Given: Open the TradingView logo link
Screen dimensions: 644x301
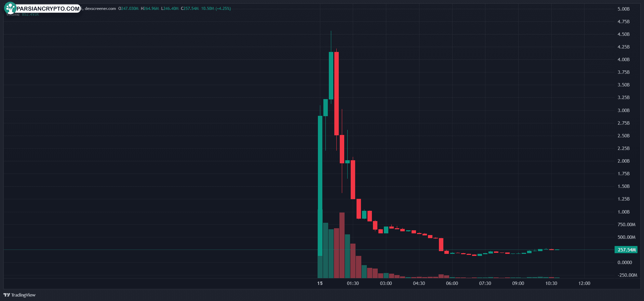Looking at the screenshot, I should coord(19,295).
